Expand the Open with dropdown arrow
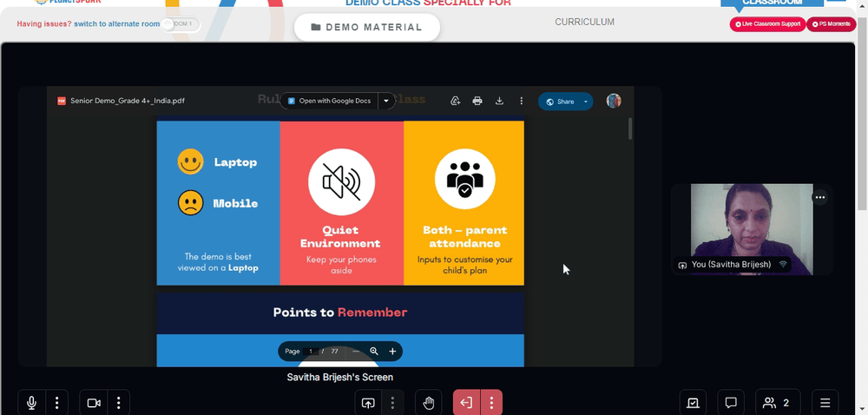The width and height of the screenshot is (868, 415). (x=386, y=102)
